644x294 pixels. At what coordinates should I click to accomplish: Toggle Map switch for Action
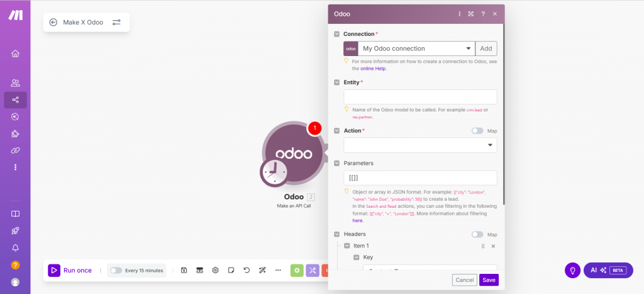477,131
